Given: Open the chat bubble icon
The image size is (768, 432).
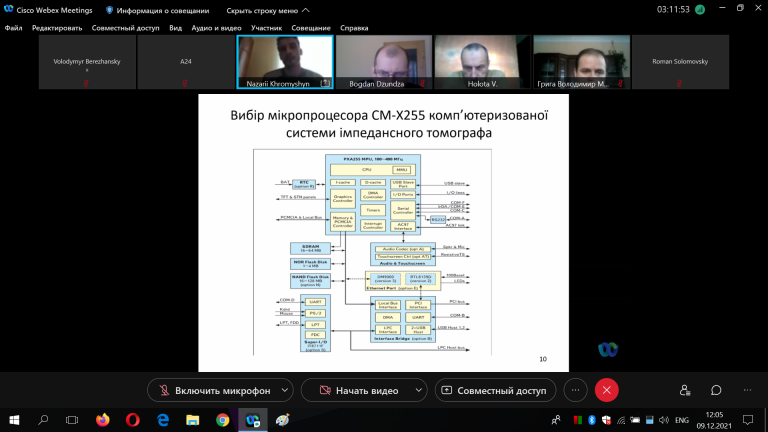Looking at the screenshot, I should click(x=716, y=390).
